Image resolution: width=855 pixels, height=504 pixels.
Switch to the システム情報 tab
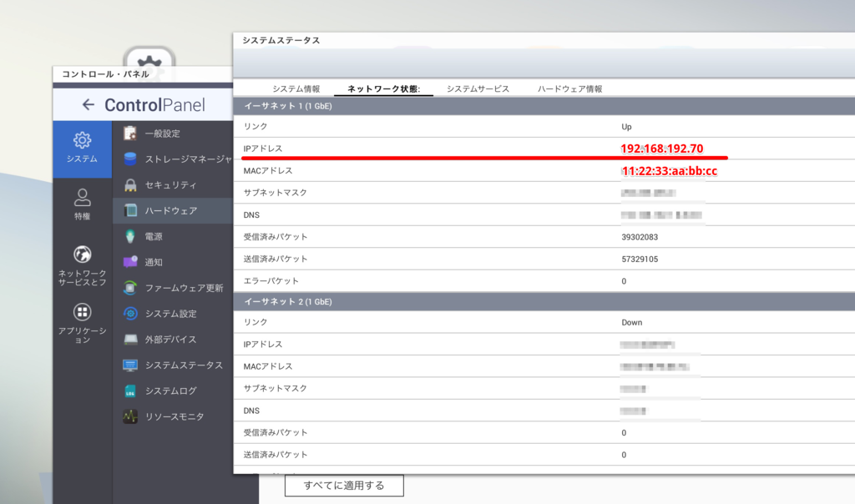tap(296, 88)
